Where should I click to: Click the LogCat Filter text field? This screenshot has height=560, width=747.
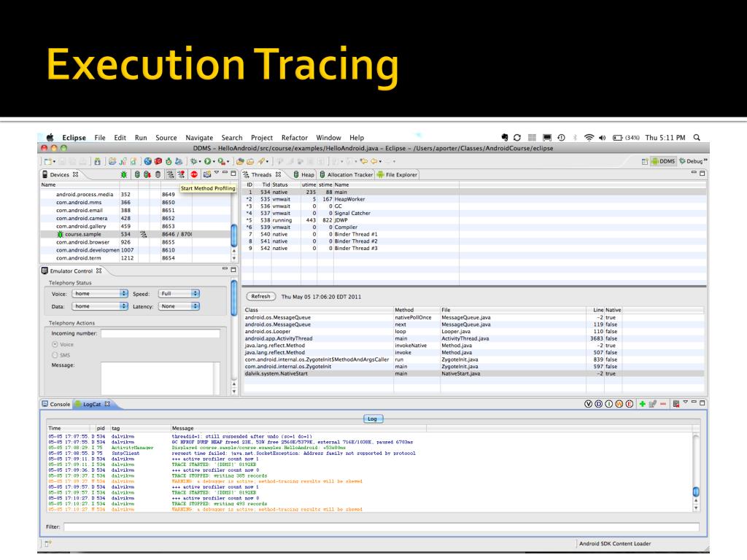[x=381, y=526]
